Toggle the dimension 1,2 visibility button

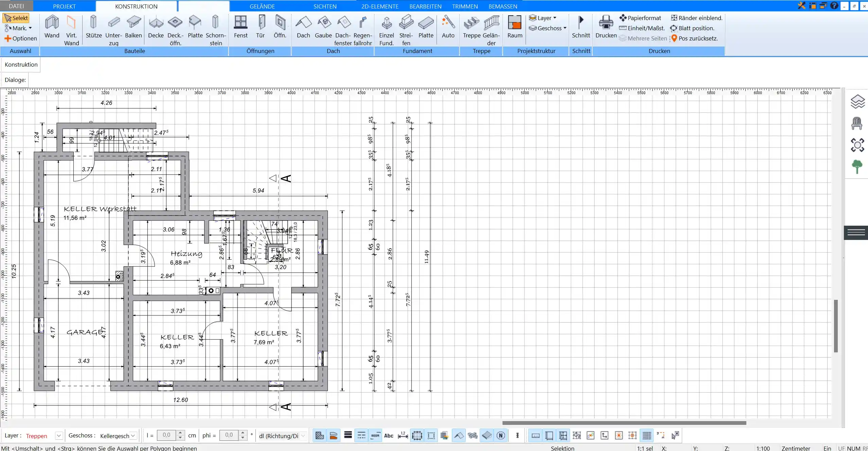403,435
